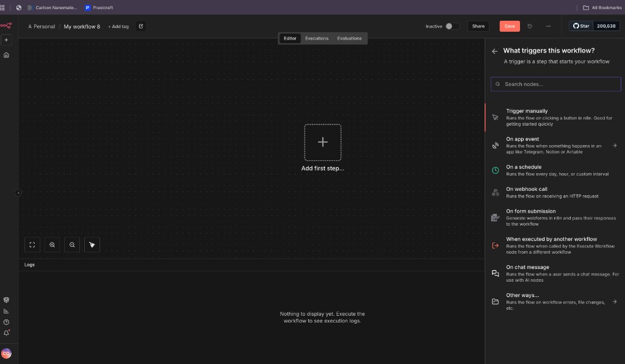
Task: Open the Praxicraft bookmark
Action: (99, 7)
